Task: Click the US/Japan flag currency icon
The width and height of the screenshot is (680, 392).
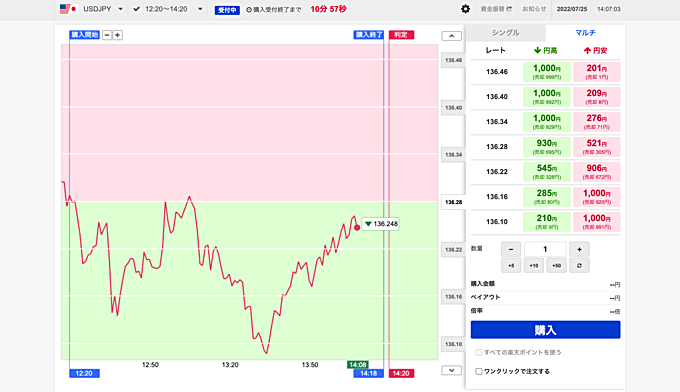Action: coord(69,9)
